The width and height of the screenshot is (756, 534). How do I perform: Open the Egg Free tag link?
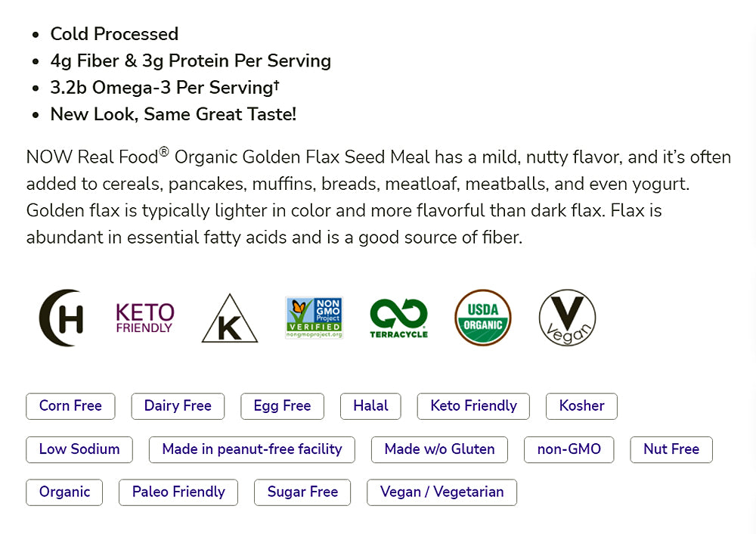[x=282, y=406]
